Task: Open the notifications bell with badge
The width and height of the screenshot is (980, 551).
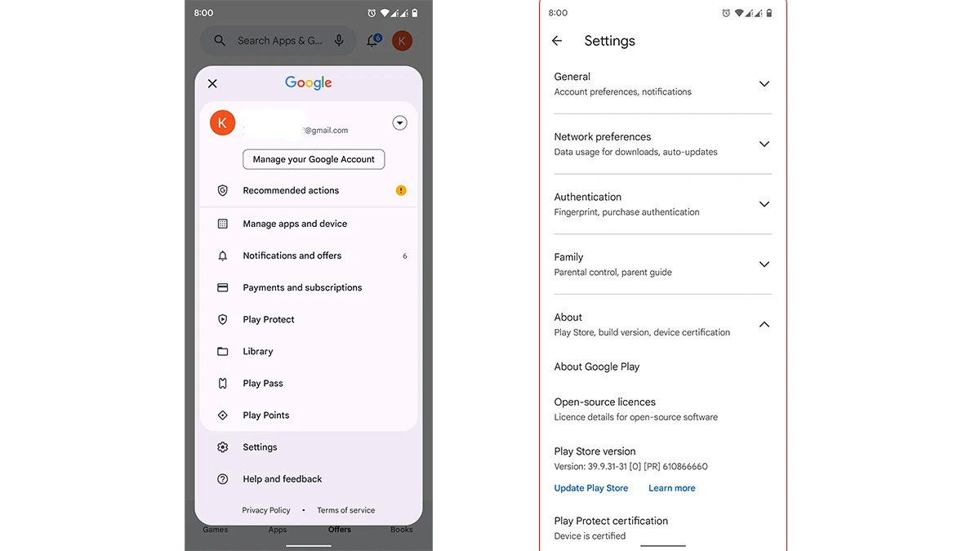Action: [373, 40]
